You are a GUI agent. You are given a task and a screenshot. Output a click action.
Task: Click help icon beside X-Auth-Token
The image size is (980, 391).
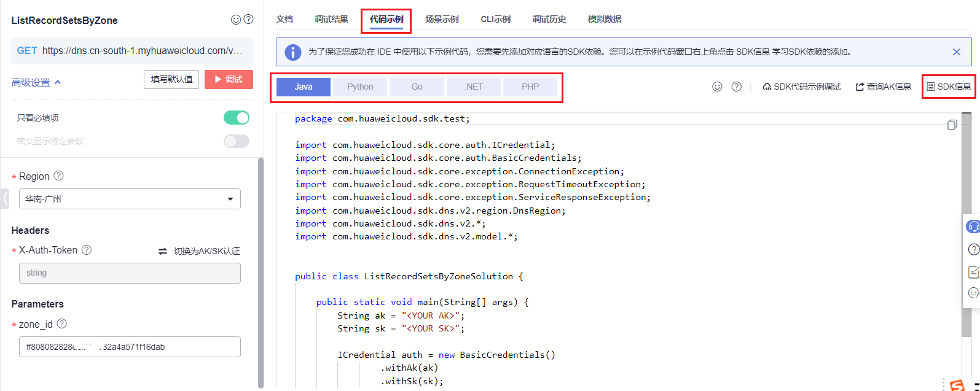click(x=87, y=250)
